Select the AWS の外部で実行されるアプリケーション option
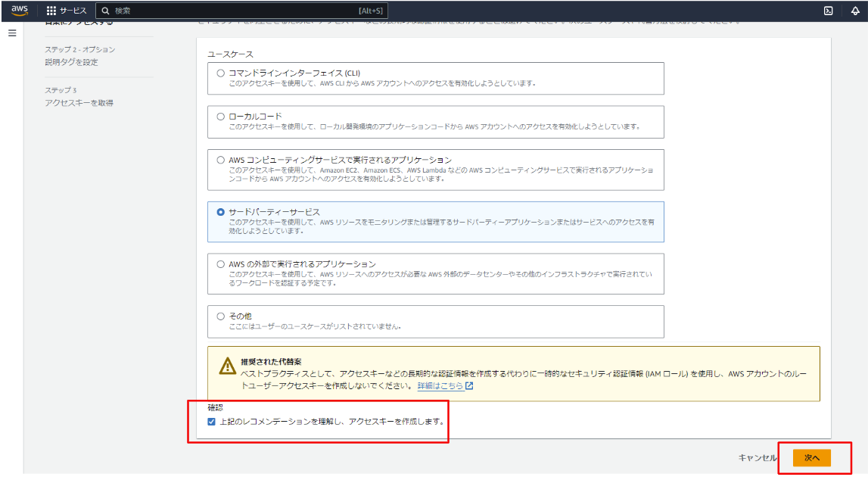Screen dimensions: 868x480 point(221,264)
